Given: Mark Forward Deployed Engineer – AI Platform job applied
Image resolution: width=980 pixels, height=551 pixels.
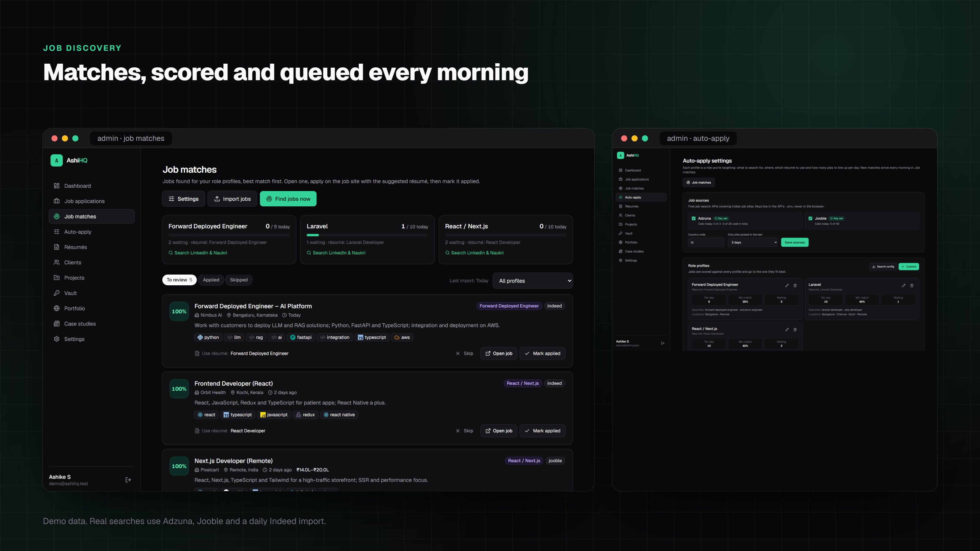Looking at the screenshot, I should pos(542,353).
